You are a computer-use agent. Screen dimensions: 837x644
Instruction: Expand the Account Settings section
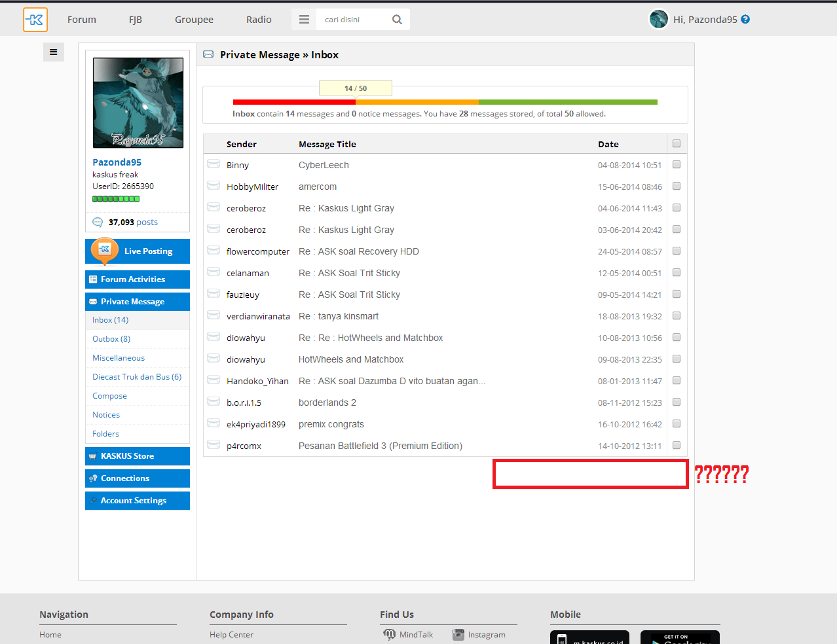pos(138,501)
